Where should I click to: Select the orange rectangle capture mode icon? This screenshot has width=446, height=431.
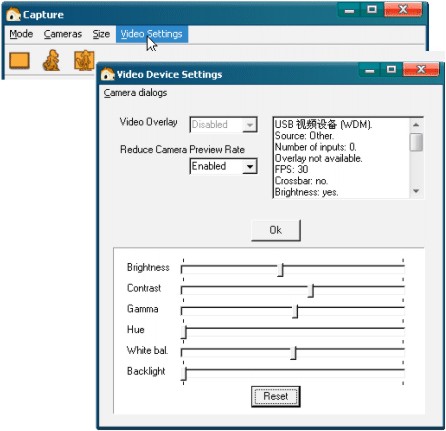(x=19, y=61)
